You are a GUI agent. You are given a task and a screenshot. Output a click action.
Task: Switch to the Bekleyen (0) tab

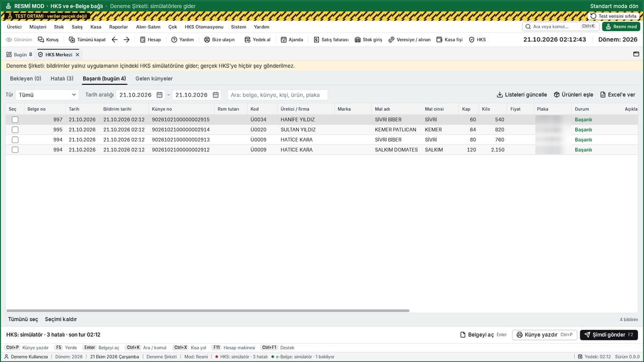pyautogui.click(x=26, y=79)
